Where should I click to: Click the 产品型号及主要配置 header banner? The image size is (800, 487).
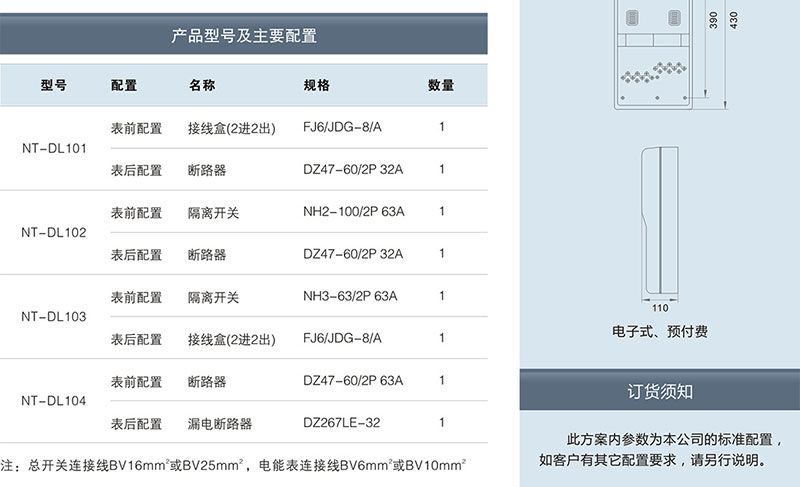244,37
